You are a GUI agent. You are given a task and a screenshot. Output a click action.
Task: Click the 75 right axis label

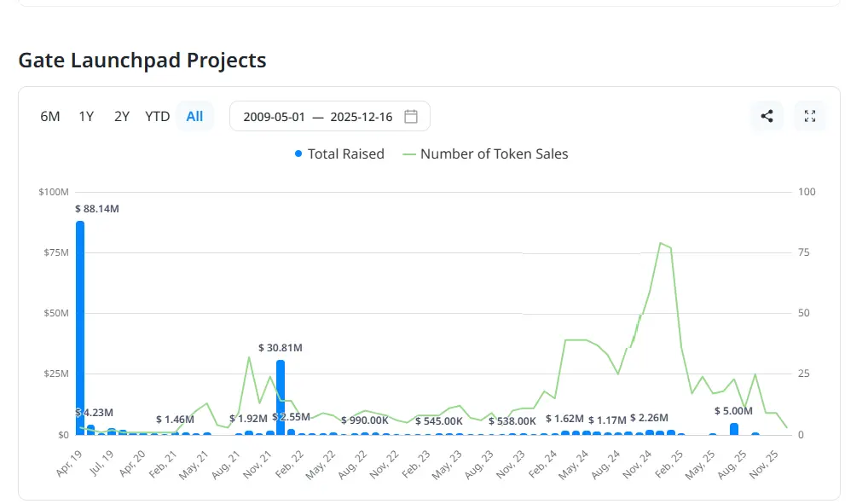[x=804, y=252]
